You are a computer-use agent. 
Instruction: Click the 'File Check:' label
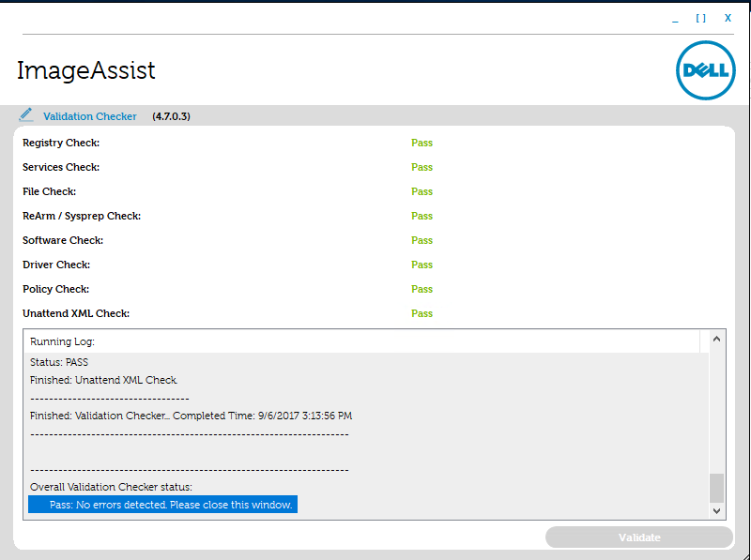[50, 191]
